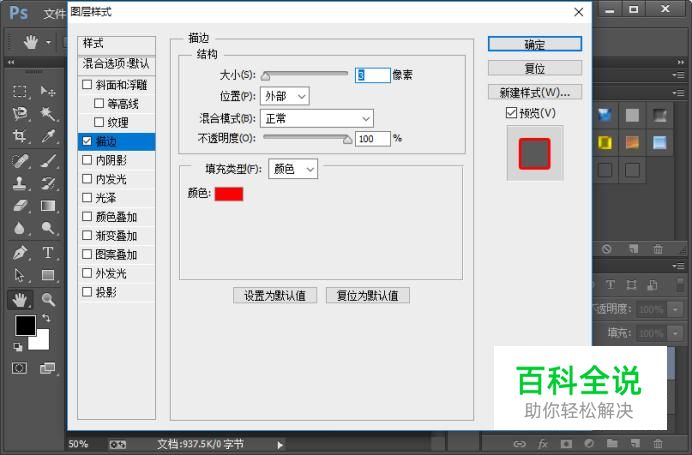Viewport: 692px width, 455px height.
Task: Select the Magic Wand tool
Action: pyautogui.click(x=48, y=114)
